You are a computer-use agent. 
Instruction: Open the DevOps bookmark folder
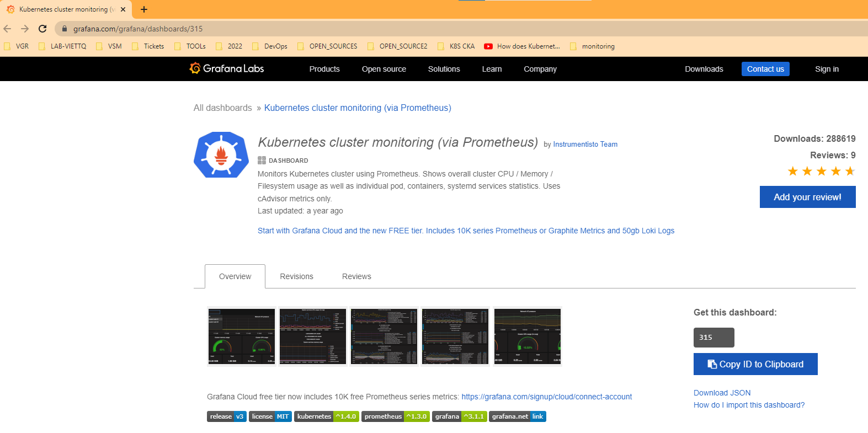tap(270, 46)
